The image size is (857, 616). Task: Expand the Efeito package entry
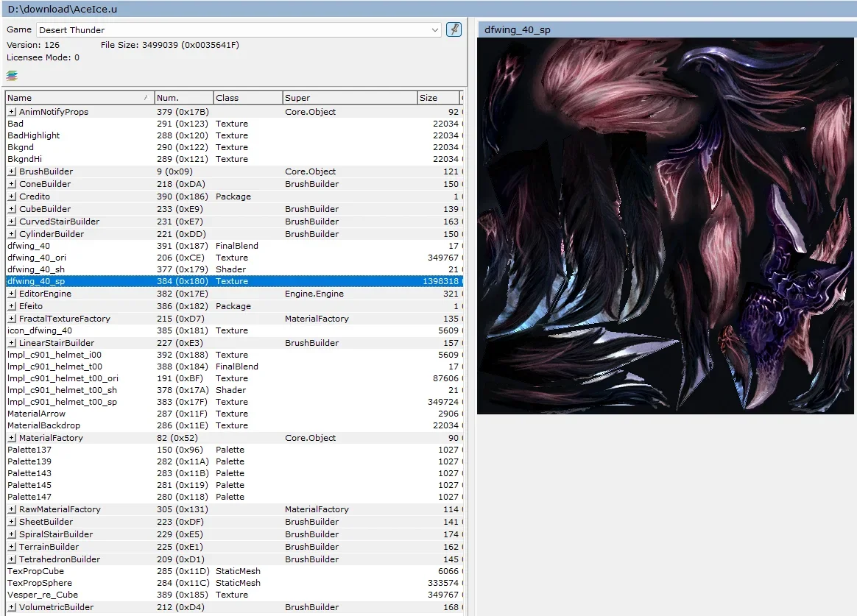[12, 306]
